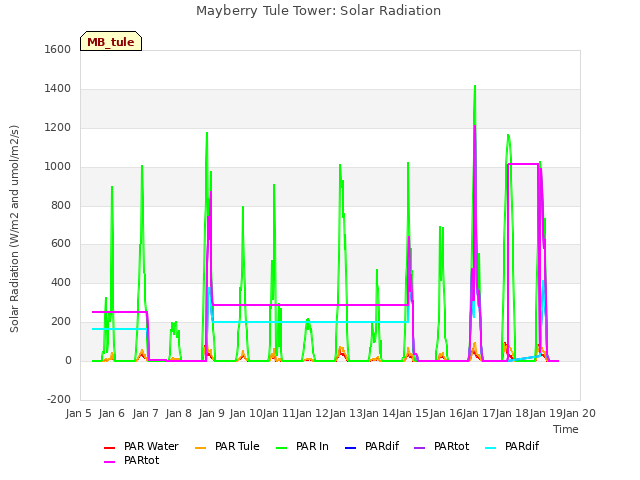Screen dimensions: 640x480
Task: Toggle the PAR Tule legend entry
Action: [x=227, y=447]
